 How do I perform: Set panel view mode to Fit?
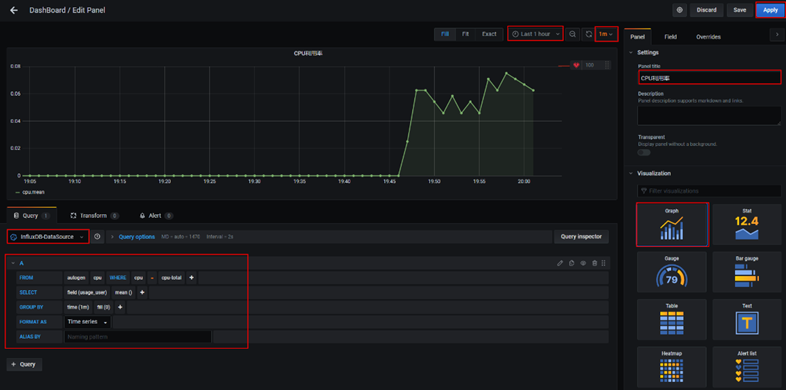click(465, 34)
